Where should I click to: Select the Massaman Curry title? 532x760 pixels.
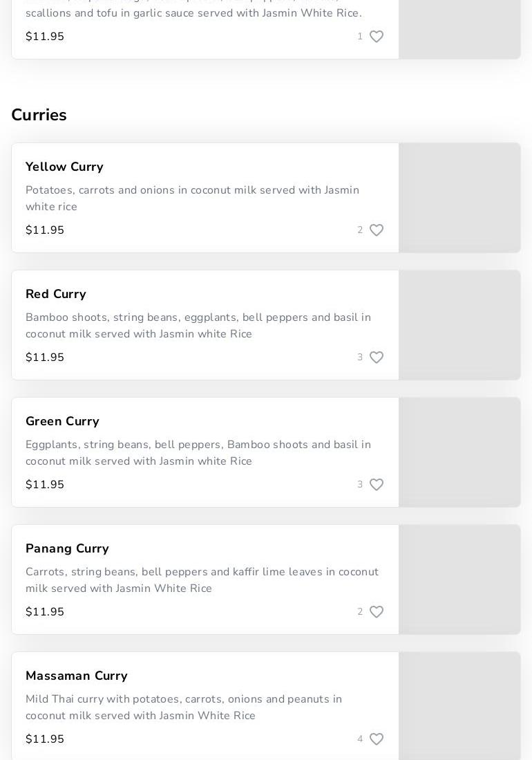click(x=77, y=676)
